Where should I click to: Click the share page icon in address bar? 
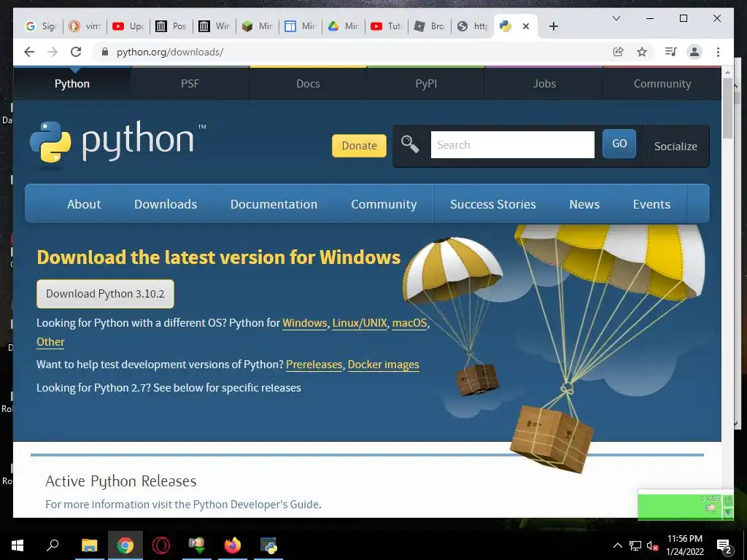(x=619, y=52)
